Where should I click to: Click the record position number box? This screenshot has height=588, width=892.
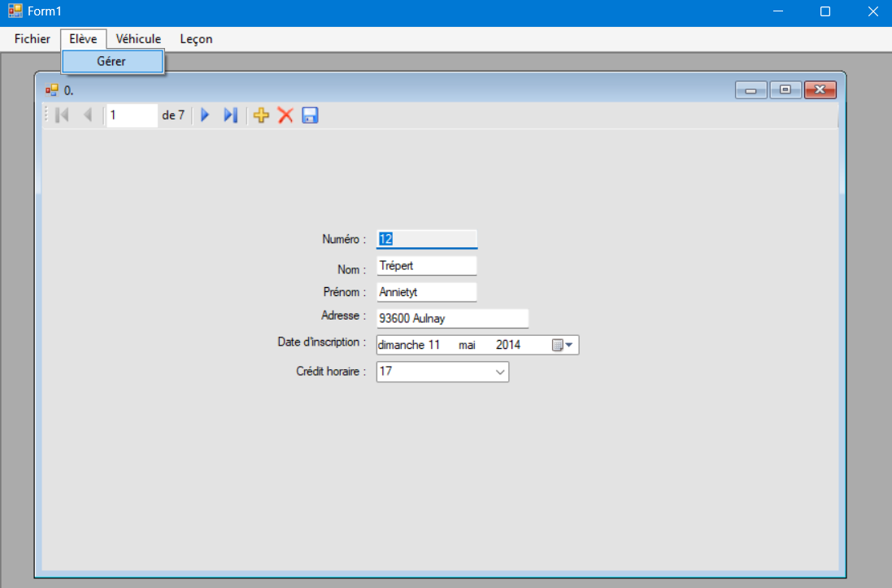(x=132, y=115)
